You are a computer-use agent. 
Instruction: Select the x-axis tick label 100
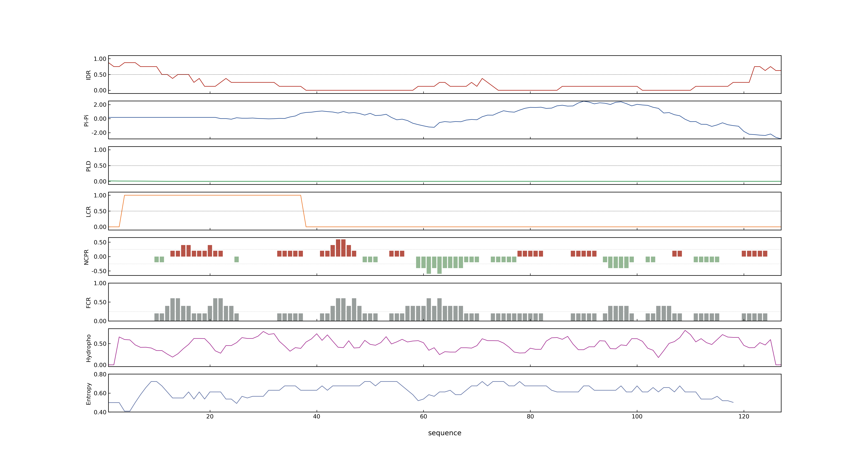(x=637, y=416)
